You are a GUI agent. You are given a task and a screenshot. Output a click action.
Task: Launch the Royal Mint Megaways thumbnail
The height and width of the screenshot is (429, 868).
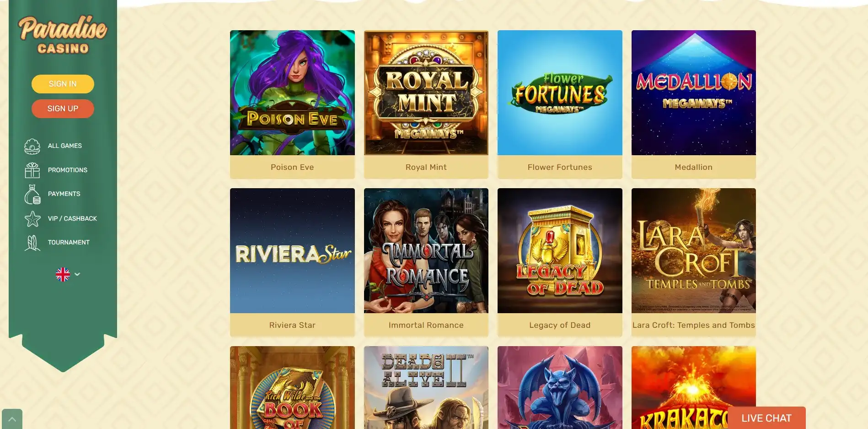click(426, 92)
